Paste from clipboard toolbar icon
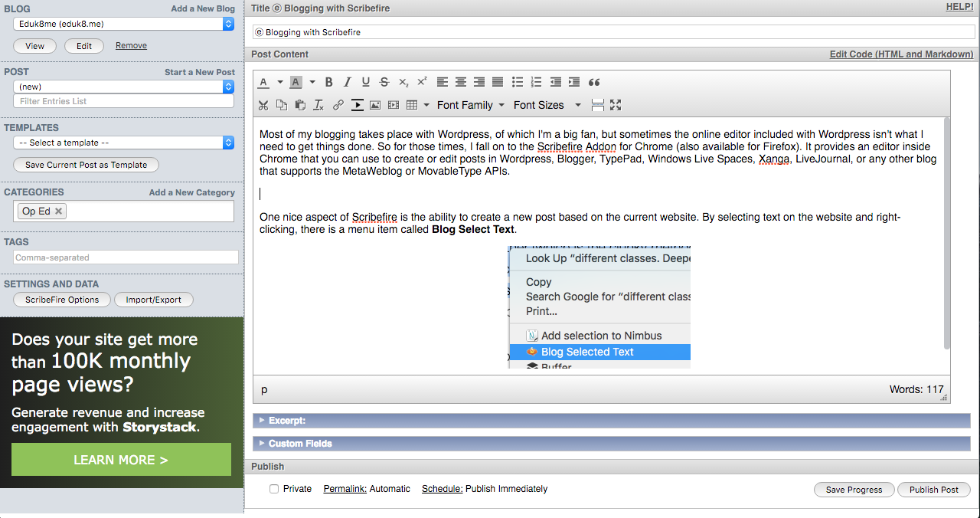 coord(300,105)
